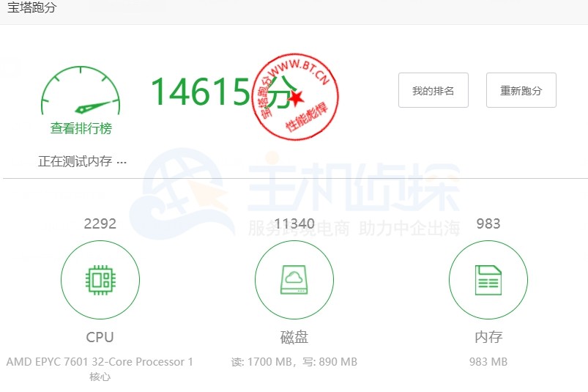The image size is (588, 392).
Task: Click the total score 14615
Action: pyautogui.click(x=200, y=91)
